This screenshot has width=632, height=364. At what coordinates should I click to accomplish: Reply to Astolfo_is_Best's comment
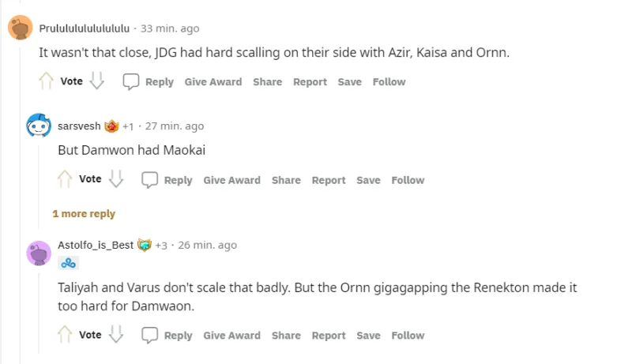click(x=167, y=336)
